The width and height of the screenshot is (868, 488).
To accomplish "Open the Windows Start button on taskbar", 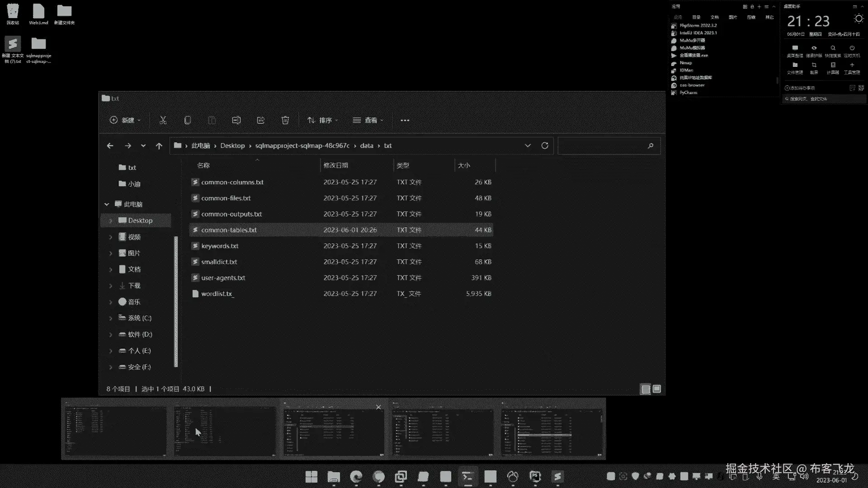I will pos(311,477).
